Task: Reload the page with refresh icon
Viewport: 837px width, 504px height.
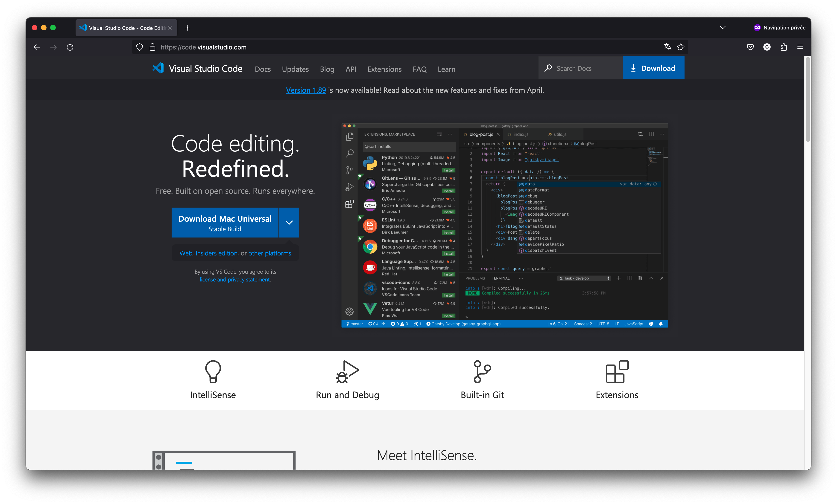Action: click(70, 47)
